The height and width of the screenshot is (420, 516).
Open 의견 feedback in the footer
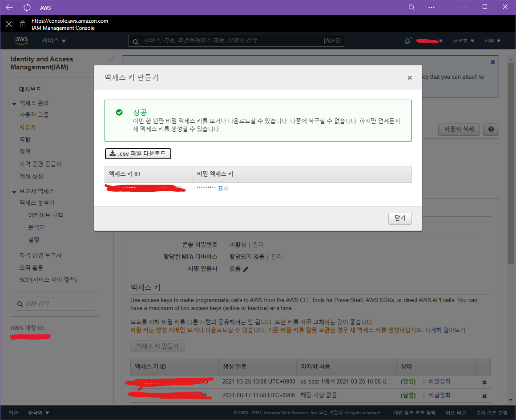[13, 413]
